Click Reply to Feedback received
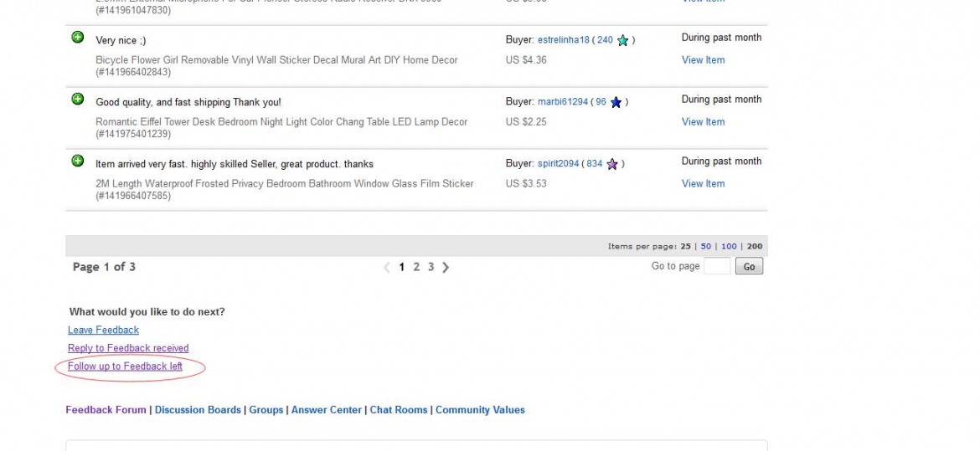The height and width of the screenshot is (451, 980). point(128,348)
